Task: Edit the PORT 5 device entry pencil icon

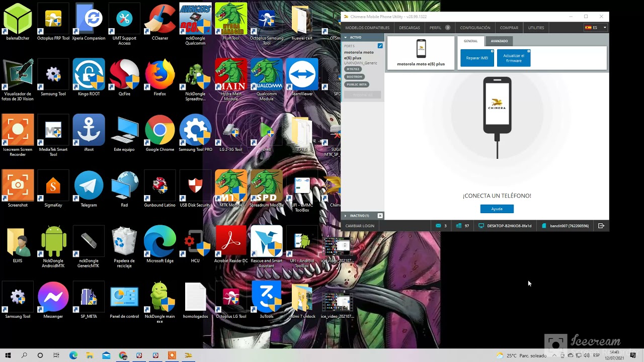Action: coord(380,46)
